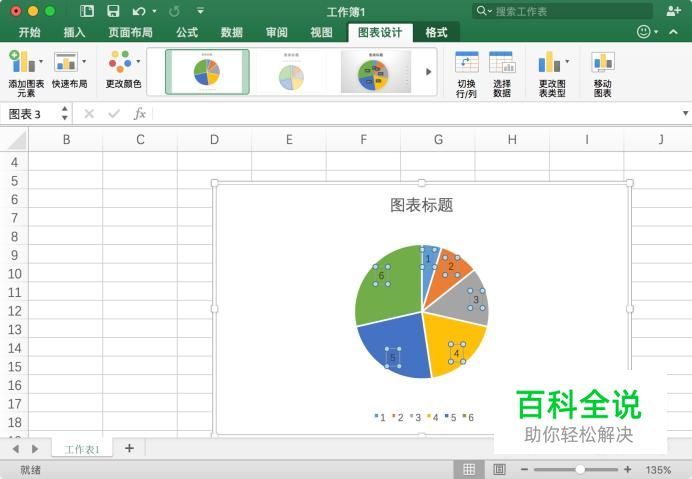This screenshot has width=692, height=479.
Task: Click the share add-person icon
Action: [x=673, y=11]
